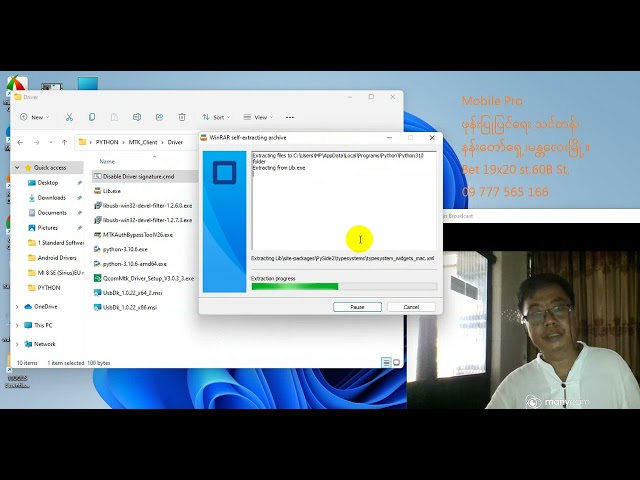Expand the This PC tree node
The width and height of the screenshot is (640, 480).
[x=17, y=326]
